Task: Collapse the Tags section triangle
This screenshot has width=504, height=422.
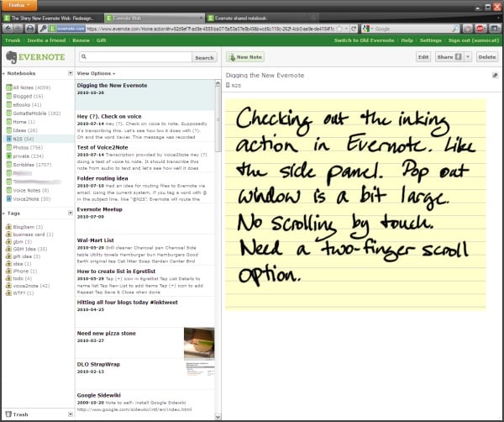Action: tap(3, 214)
